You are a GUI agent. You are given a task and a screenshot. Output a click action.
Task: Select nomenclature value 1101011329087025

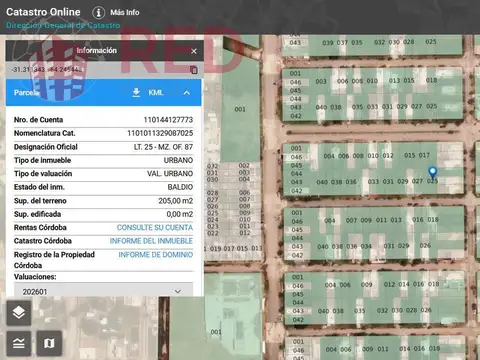coord(160,133)
